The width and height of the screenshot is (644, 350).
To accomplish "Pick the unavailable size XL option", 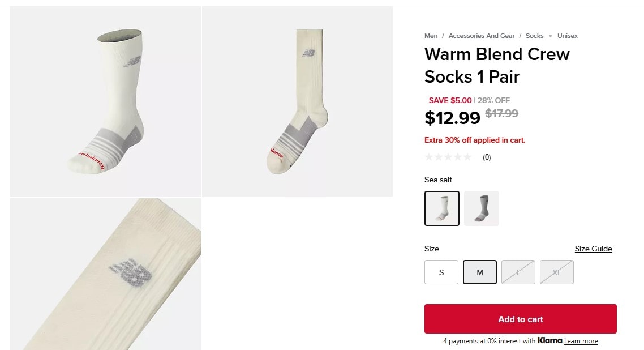I will [557, 272].
